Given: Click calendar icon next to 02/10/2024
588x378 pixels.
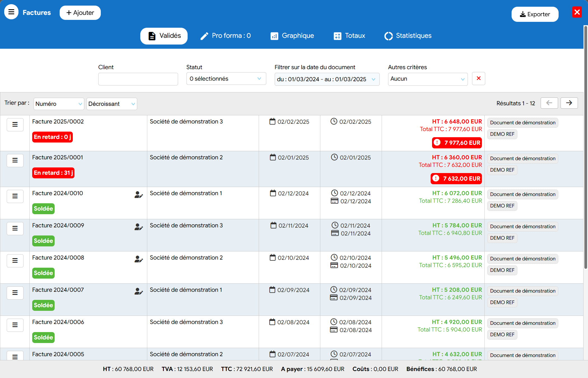Looking at the screenshot, I should [273, 258].
